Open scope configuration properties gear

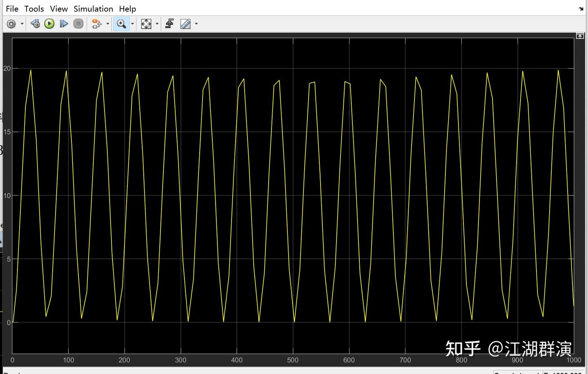(11, 24)
